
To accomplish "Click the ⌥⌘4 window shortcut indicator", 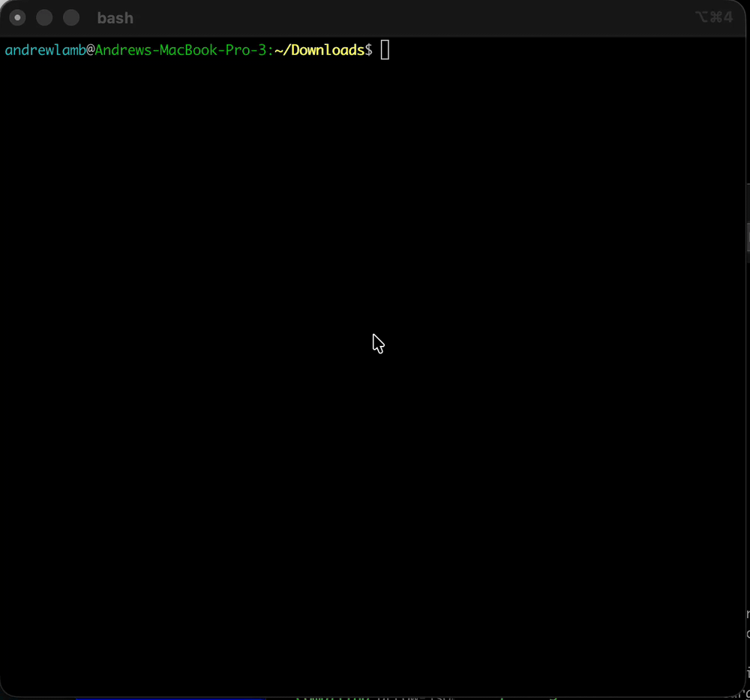I will click(x=714, y=17).
